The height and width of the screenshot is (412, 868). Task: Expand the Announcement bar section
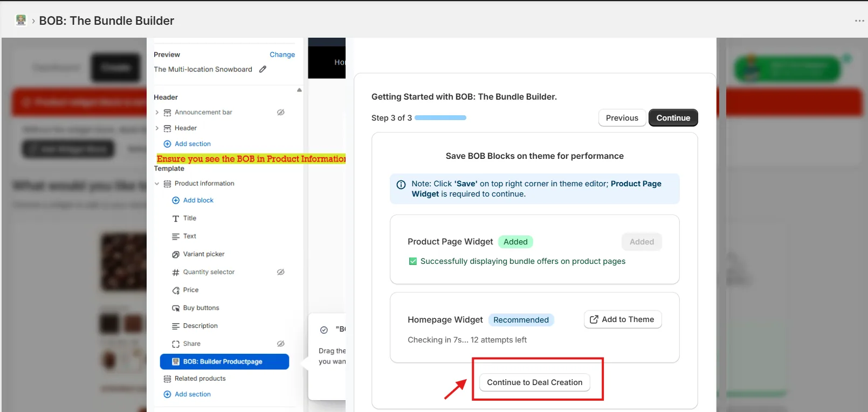(157, 113)
